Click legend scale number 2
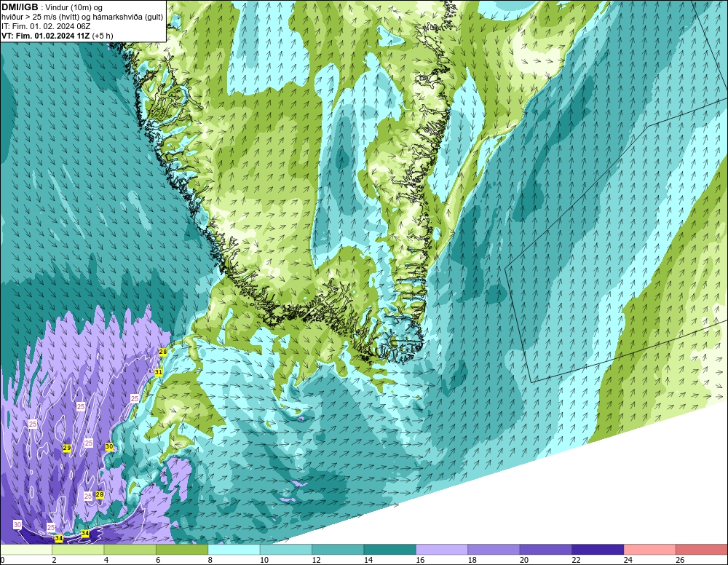This screenshot has width=728, height=565. tap(55, 560)
